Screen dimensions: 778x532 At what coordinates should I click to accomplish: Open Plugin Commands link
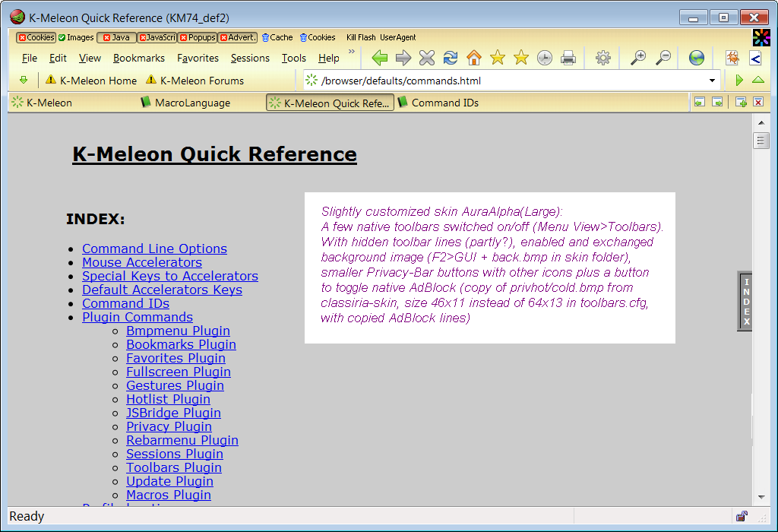pos(138,317)
